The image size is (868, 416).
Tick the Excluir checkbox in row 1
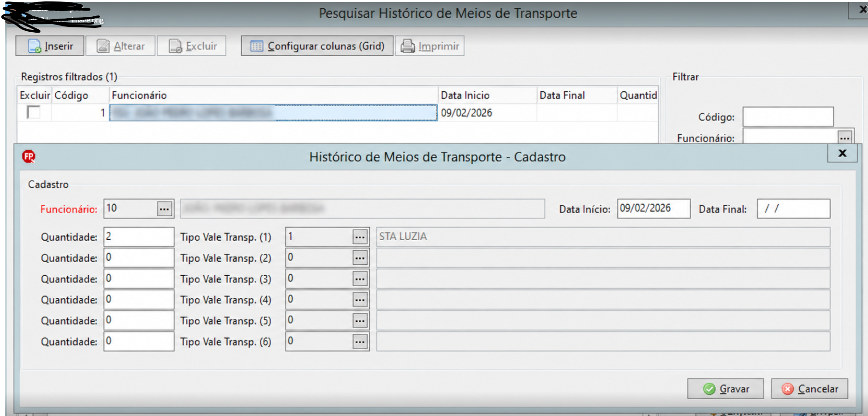pyautogui.click(x=34, y=112)
